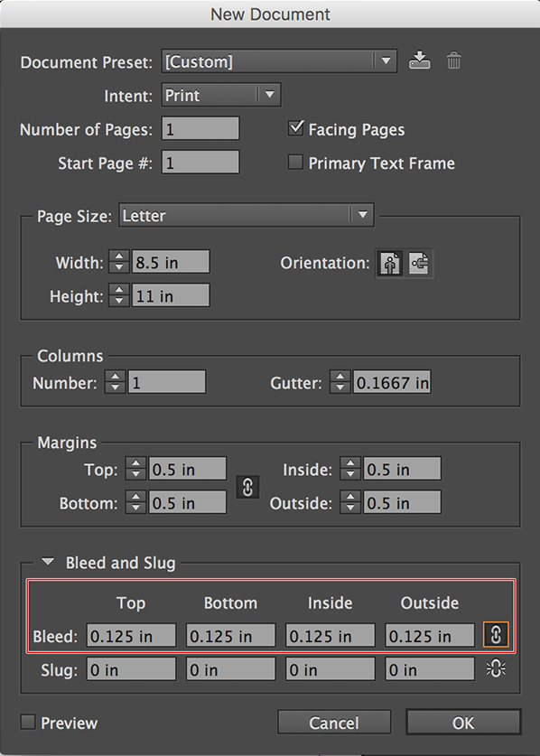Increase Gutter stepper arrow

[340, 377]
